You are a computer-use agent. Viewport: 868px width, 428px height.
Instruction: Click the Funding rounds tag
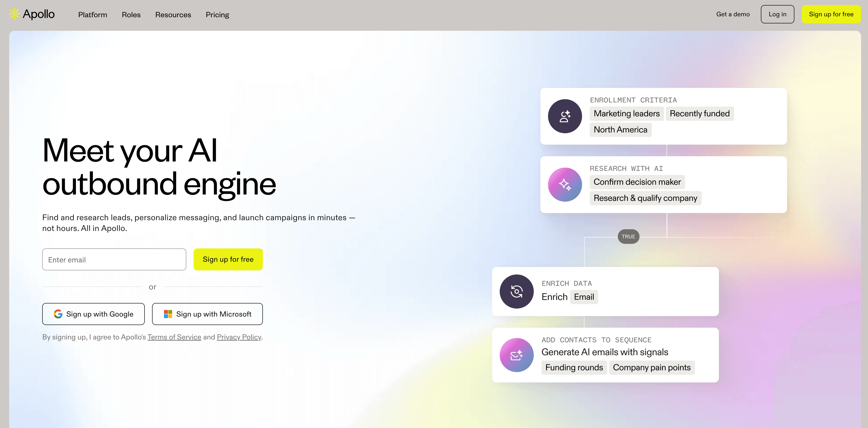(574, 367)
